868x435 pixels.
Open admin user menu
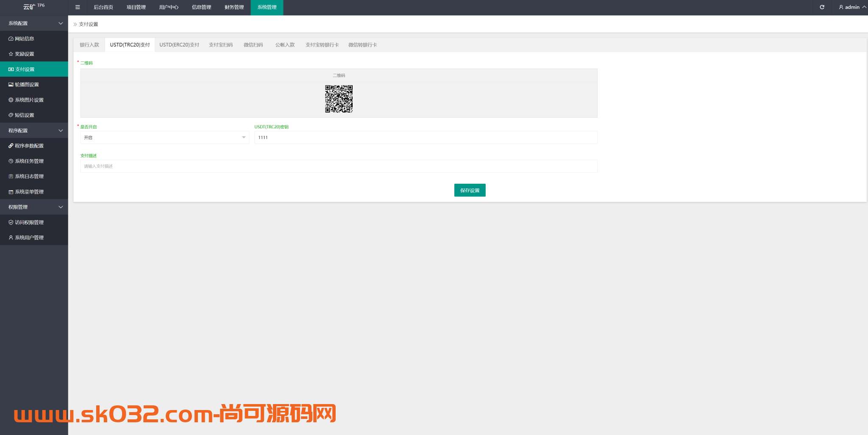[852, 7]
